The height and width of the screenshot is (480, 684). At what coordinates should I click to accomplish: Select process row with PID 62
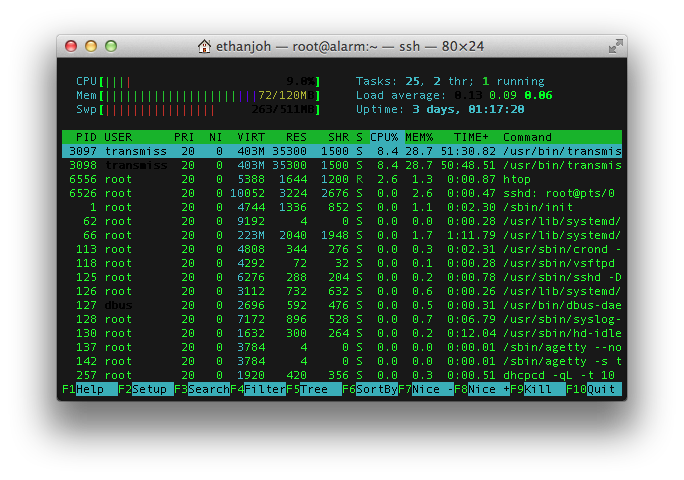point(342,221)
